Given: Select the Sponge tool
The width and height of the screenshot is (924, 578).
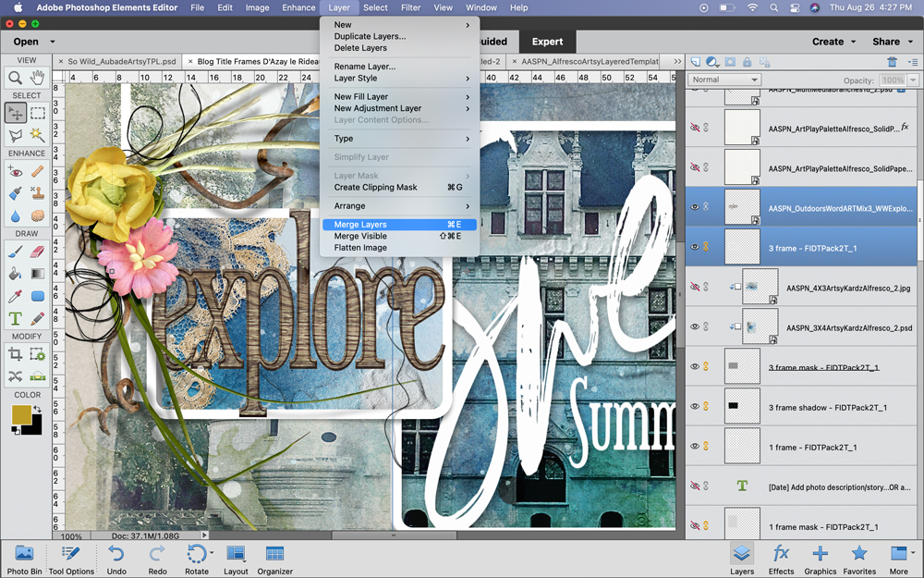Looking at the screenshot, I should coord(38,215).
